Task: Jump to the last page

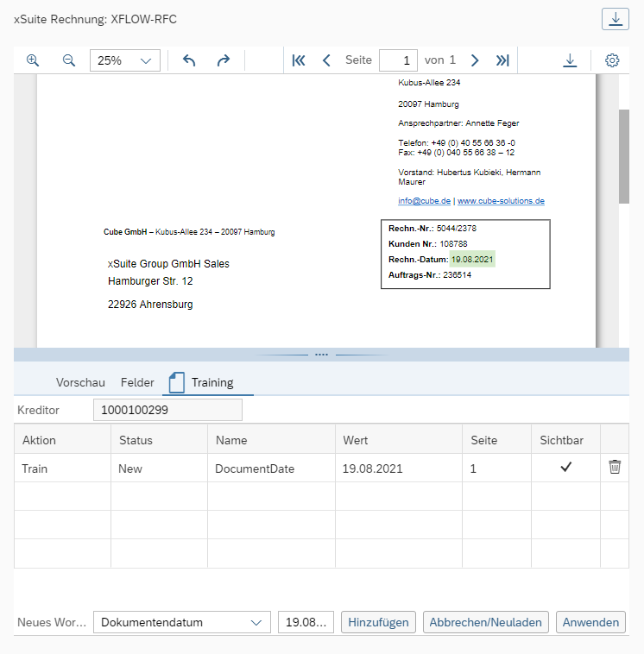Action: (x=502, y=60)
